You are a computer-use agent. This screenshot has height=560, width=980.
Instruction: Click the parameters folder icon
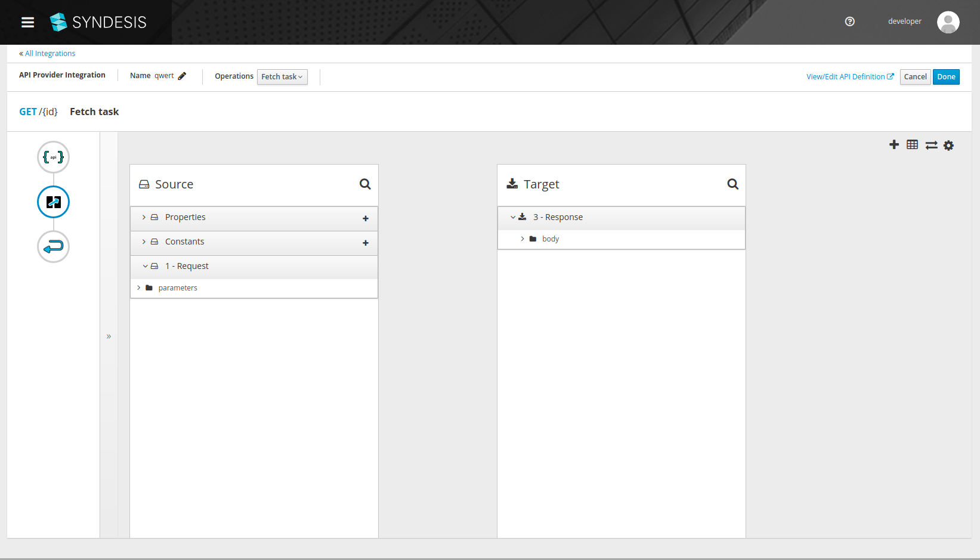point(149,287)
